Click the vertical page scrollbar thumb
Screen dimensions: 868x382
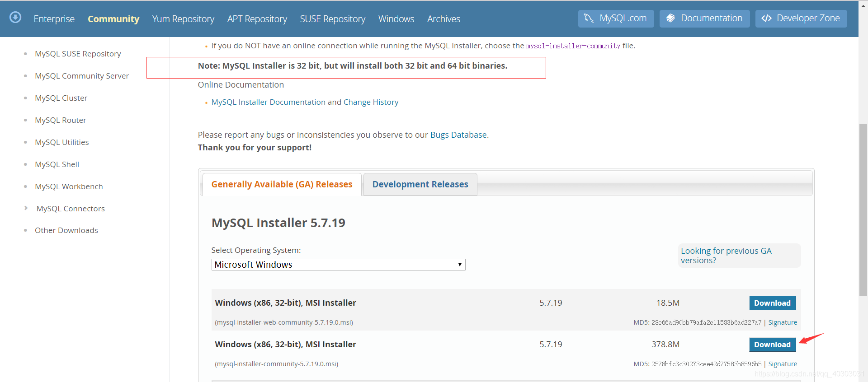pos(863,209)
